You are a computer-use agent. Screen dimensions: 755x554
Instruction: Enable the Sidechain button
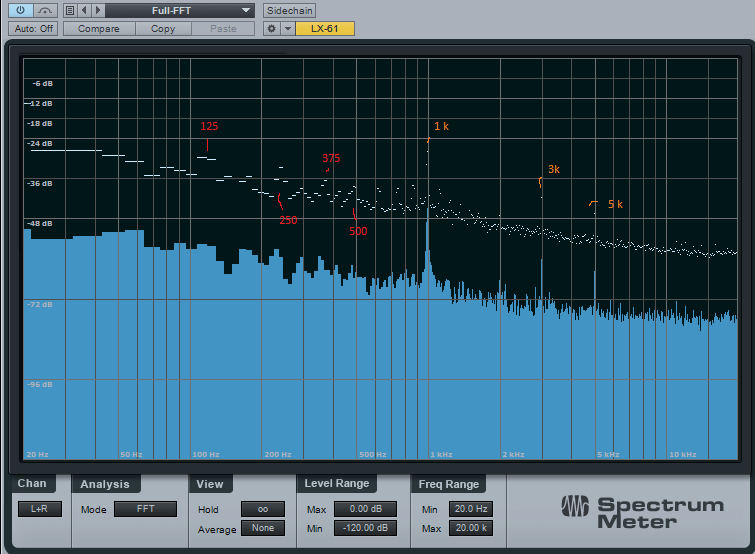pos(288,10)
